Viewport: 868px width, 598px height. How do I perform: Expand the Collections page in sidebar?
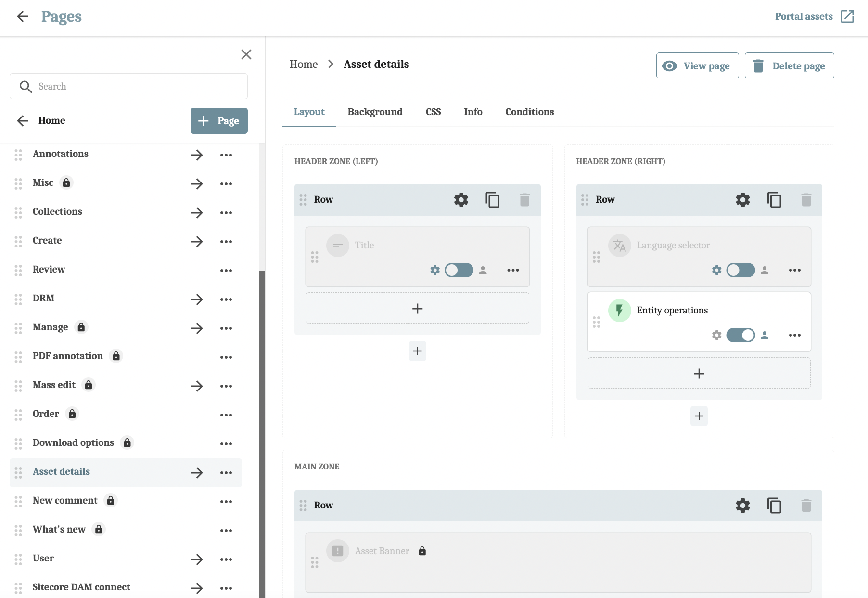[x=197, y=212]
